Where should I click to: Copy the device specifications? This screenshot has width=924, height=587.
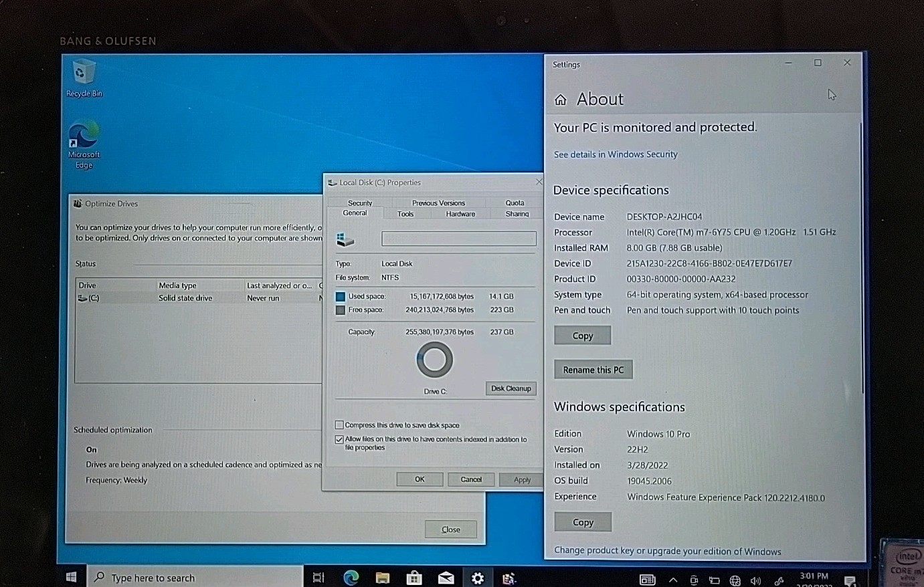[583, 336]
